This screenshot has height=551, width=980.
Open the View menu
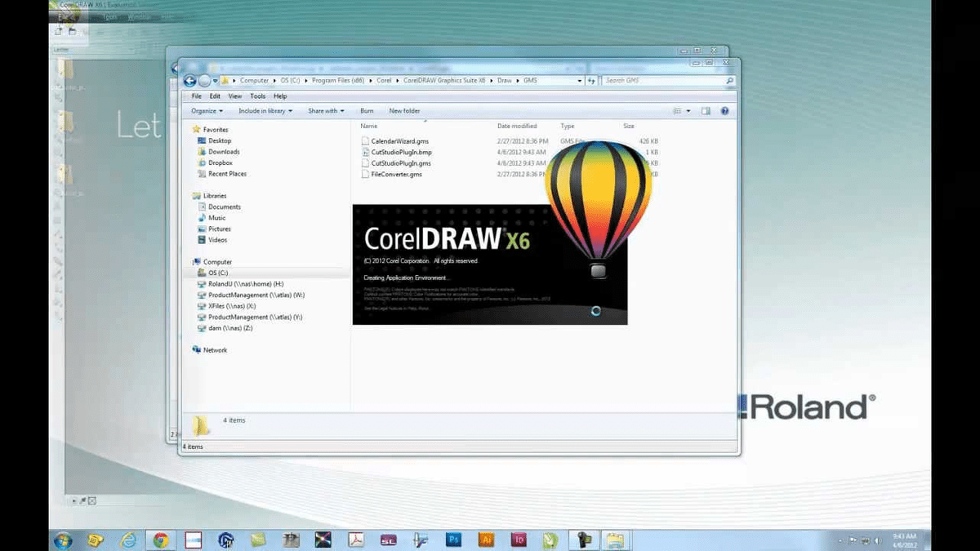click(x=234, y=96)
